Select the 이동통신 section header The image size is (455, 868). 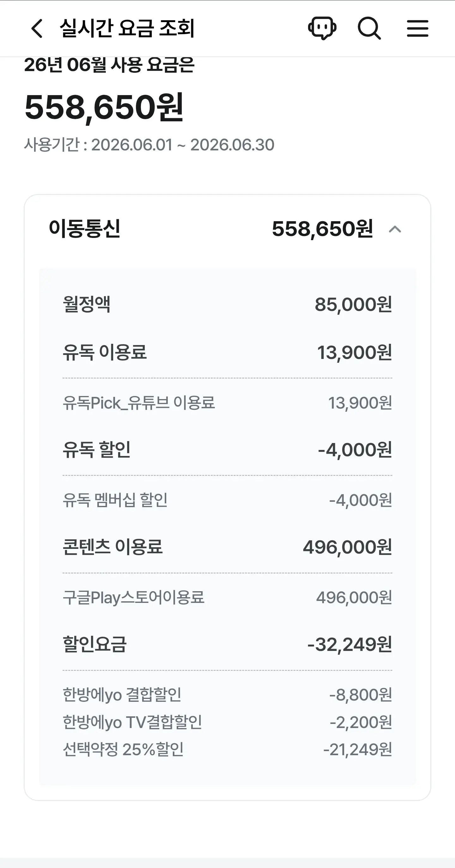tap(227, 229)
